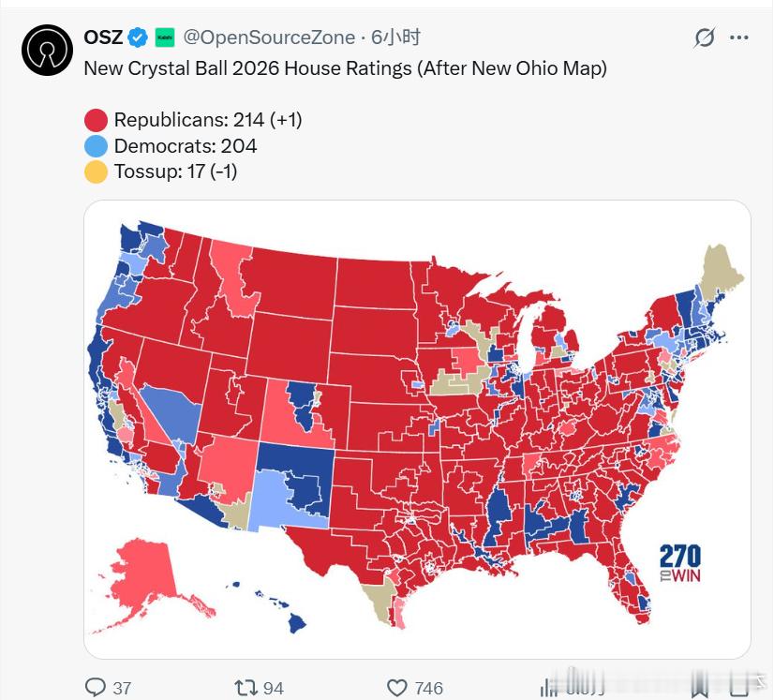Open the Grok explain-post icon
This screenshot has width=774, height=700.
point(705,37)
